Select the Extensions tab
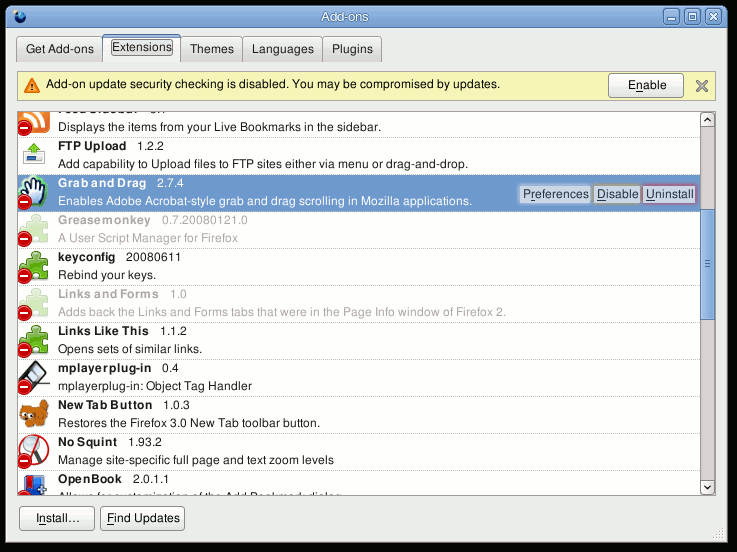Screen dimensions: 737x552 [x=141, y=47]
